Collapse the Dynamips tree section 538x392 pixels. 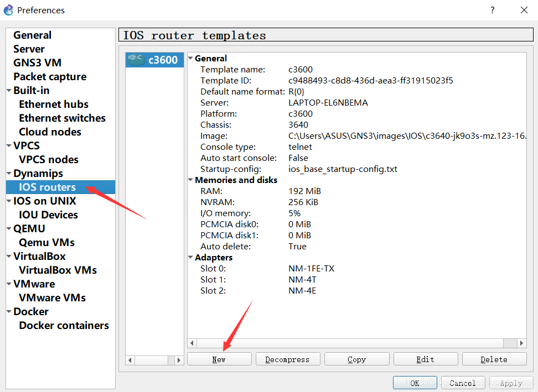9,174
